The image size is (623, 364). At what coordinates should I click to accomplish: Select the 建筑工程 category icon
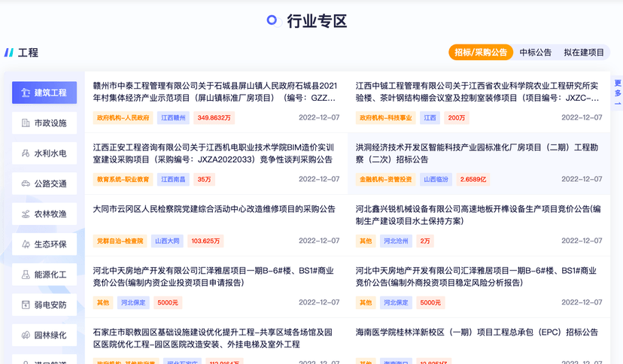point(26,93)
